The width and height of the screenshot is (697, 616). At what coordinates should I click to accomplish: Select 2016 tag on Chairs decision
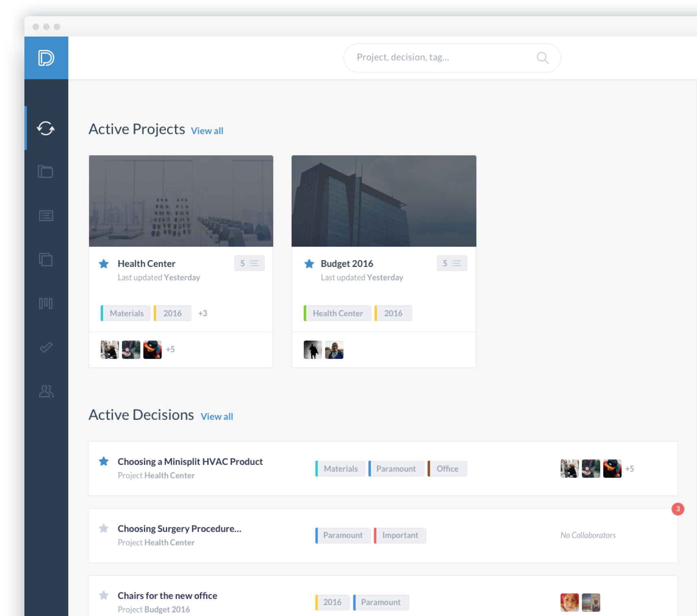click(x=332, y=603)
